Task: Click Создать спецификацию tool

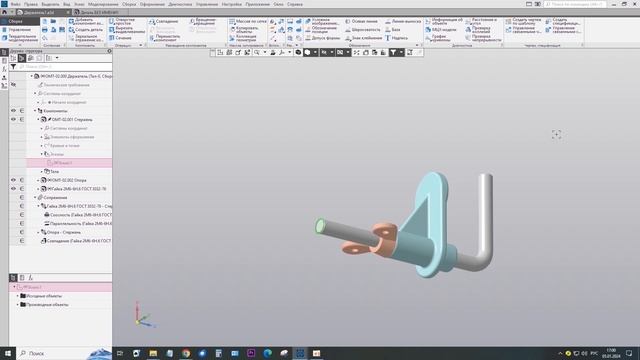Action: point(563,21)
